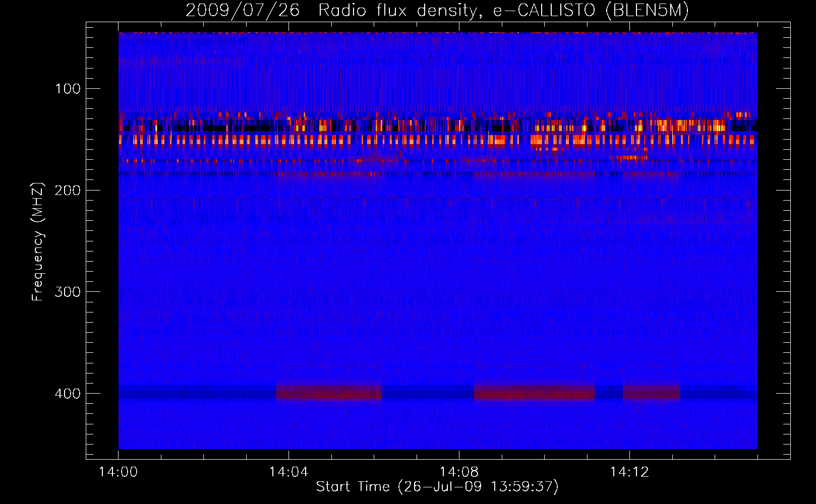Click the 400 frequency tick label
Viewport: 816px width, 504px height.
tap(68, 394)
